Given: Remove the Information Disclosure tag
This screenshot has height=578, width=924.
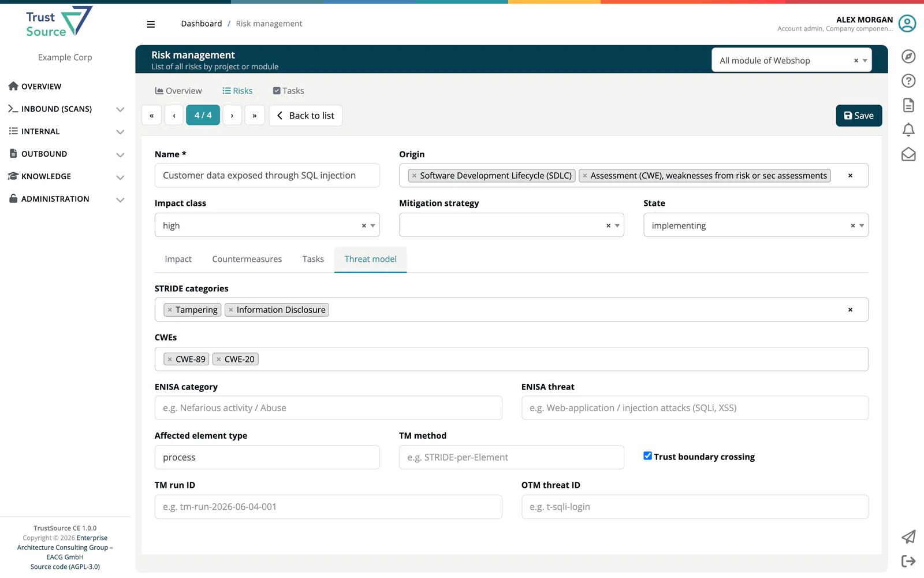Looking at the screenshot, I should point(230,310).
